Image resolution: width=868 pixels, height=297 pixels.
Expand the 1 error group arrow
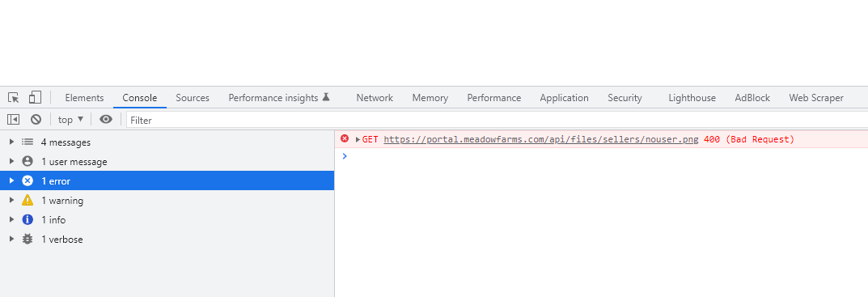click(11, 180)
